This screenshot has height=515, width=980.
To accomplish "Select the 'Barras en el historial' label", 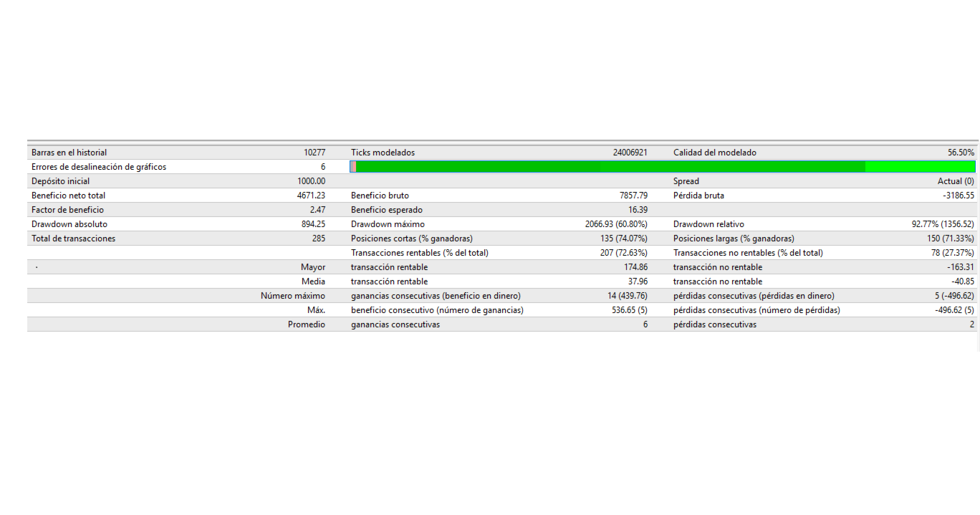I will [x=69, y=153].
